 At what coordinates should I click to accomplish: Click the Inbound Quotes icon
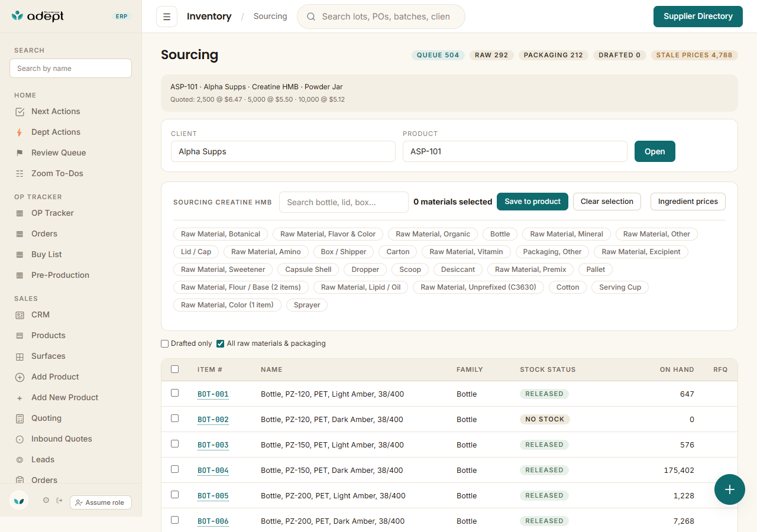coord(20,439)
